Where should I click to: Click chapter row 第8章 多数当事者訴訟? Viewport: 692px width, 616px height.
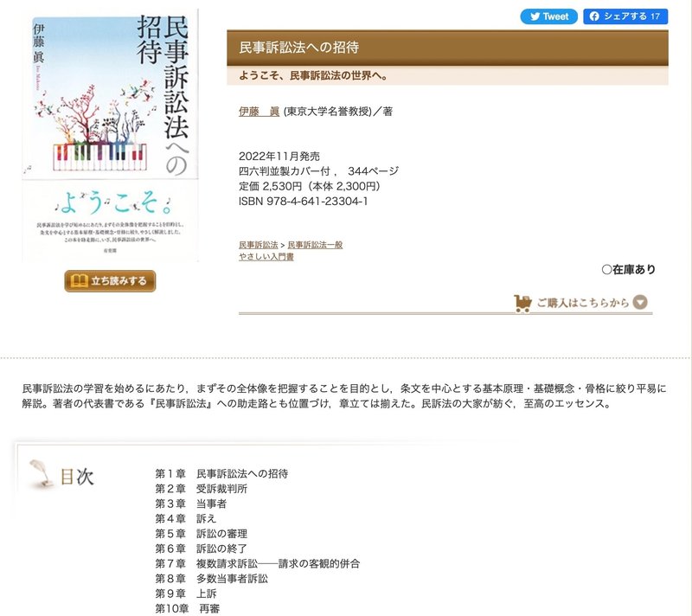(x=211, y=579)
